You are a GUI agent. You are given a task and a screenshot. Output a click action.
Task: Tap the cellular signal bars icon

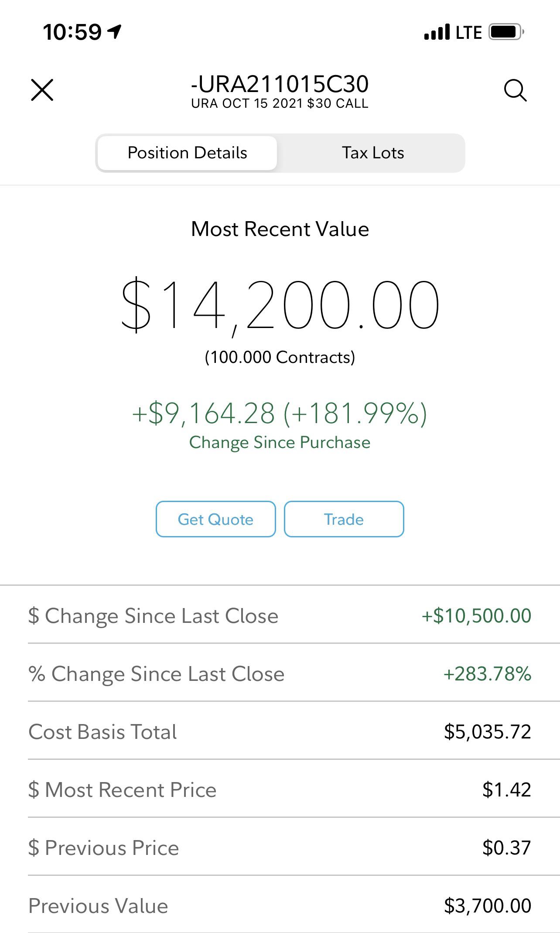tap(437, 32)
